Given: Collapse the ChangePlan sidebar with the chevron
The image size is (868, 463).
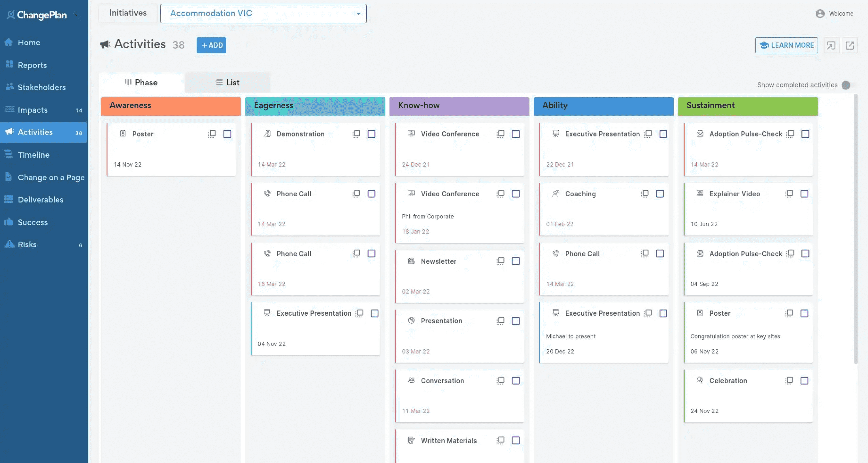Looking at the screenshot, I should [x=76, y=14].
